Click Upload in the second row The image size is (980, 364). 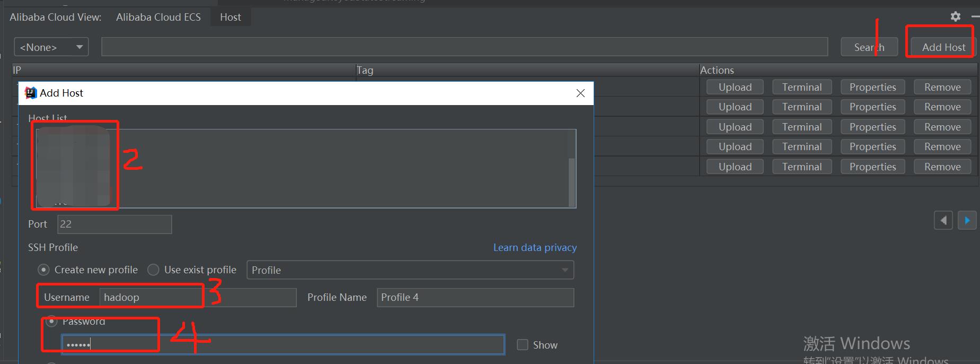coord(735,107)
